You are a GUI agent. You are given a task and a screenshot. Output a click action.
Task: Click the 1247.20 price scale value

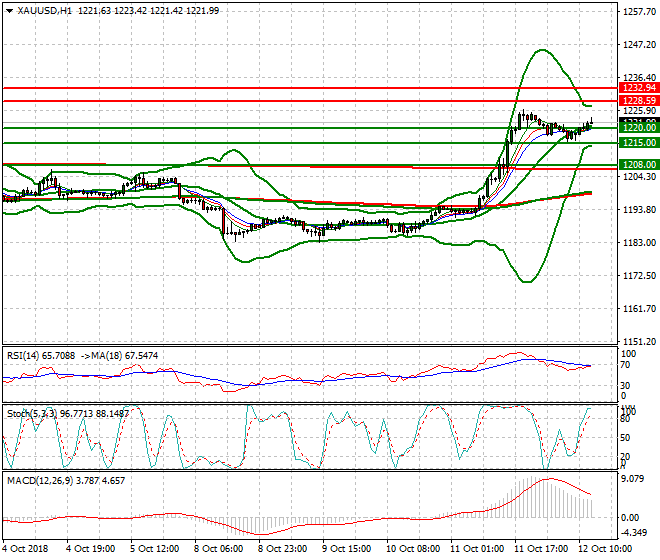point(637,45)
